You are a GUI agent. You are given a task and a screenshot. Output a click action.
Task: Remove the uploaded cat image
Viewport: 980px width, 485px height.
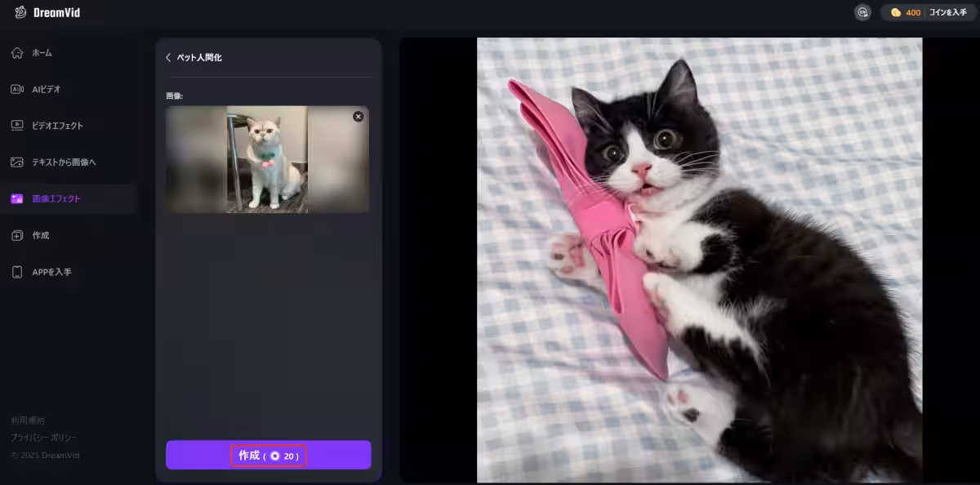tap(358, 117)
